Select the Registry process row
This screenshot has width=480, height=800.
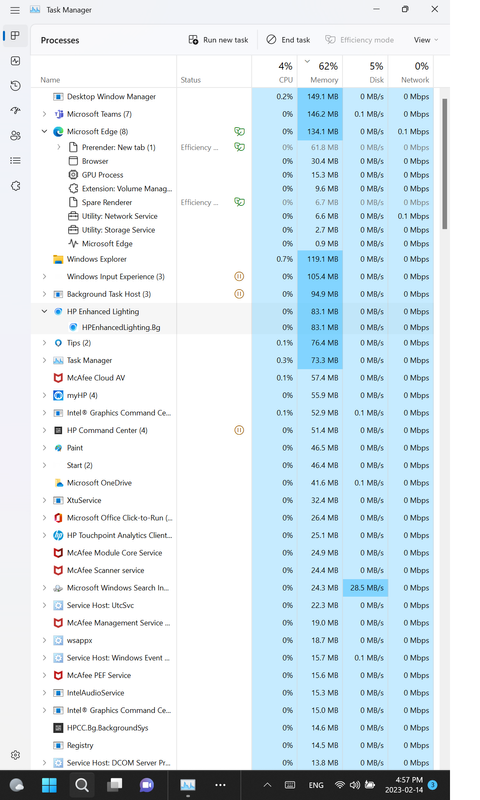point(232,745)
